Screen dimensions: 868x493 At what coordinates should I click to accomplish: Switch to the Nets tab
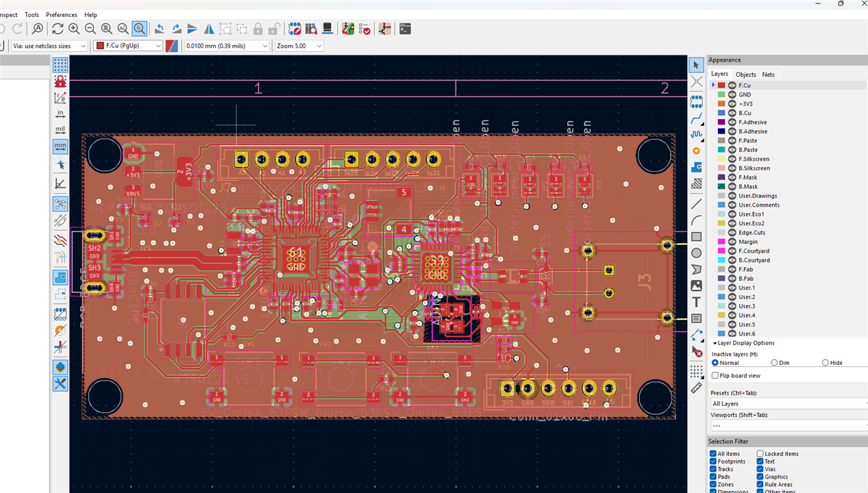(x=769, y=75)
